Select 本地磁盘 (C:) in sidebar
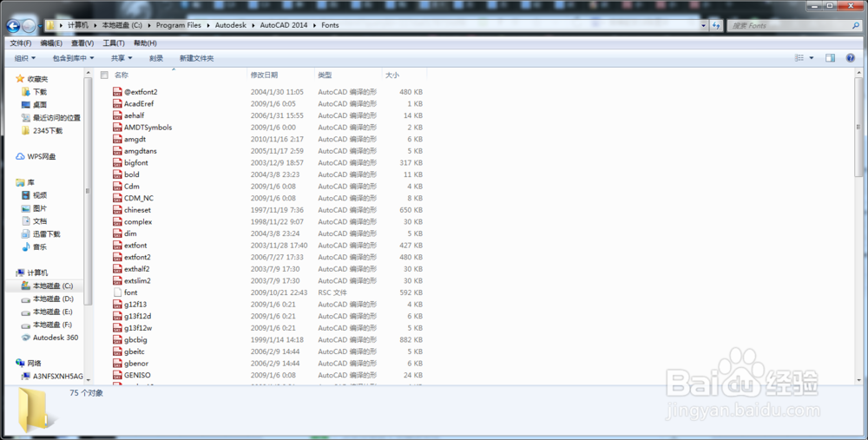The image size is (868, 440). click(x=47, y=286)
